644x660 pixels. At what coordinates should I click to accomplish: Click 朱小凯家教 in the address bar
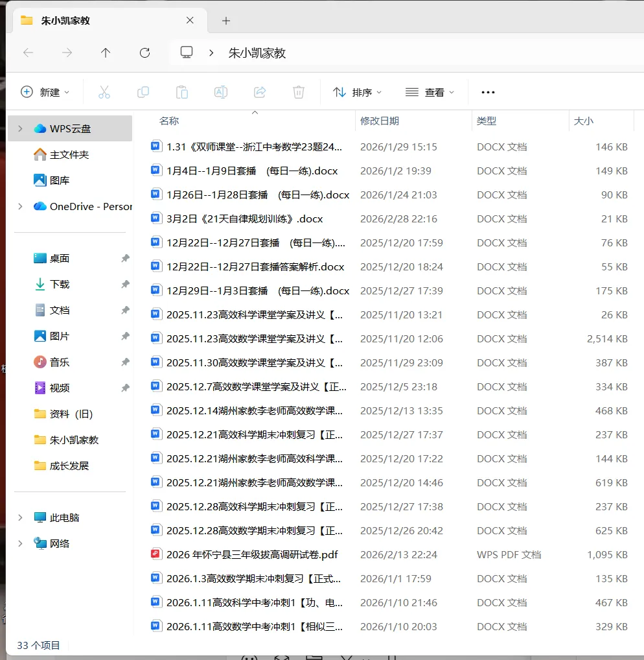coord(257,53)
